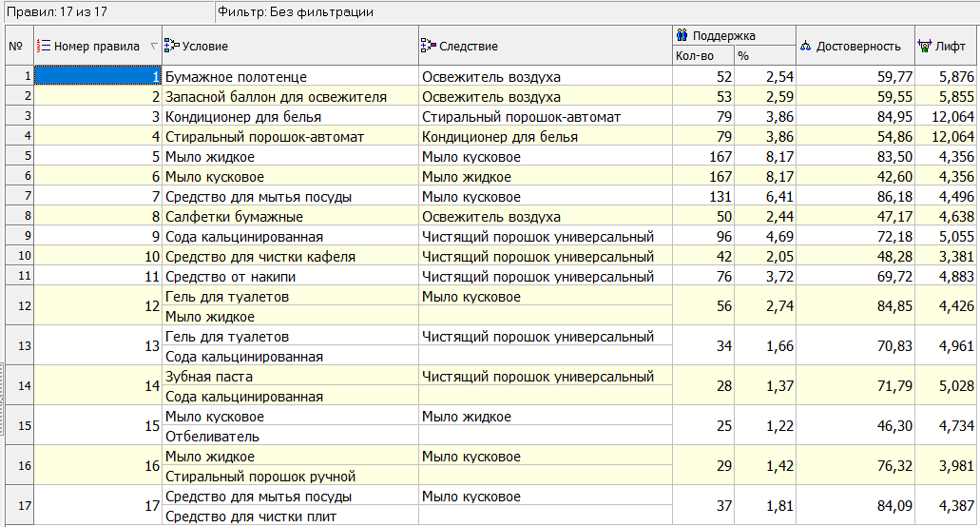Select row header number 17
The image size is (980, 527).
coord(18,506)
